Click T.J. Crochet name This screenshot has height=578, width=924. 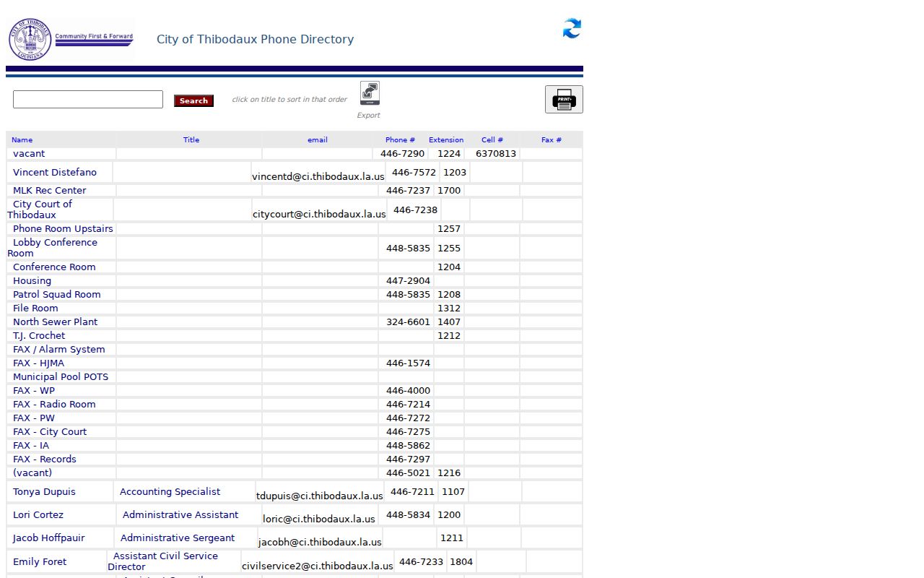(x=39, y=336)
